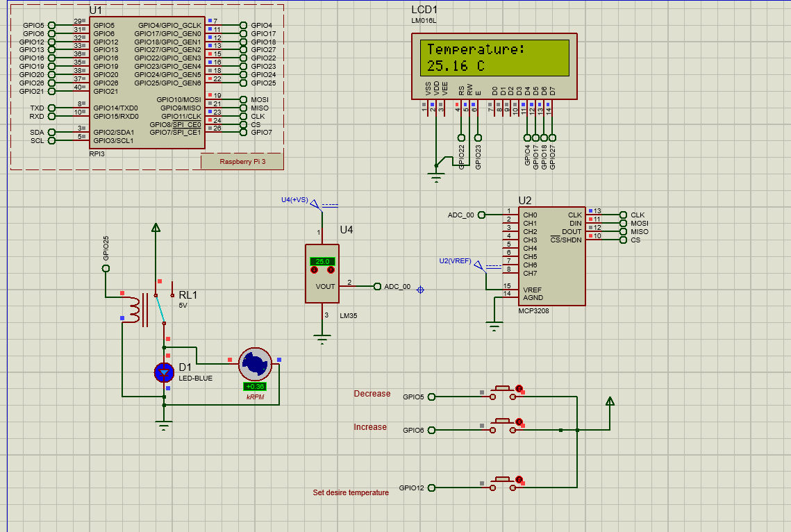791x532 pixels.
Task: Click the MOSI terminal on MCP3208
Action: [x=623, y=224]
